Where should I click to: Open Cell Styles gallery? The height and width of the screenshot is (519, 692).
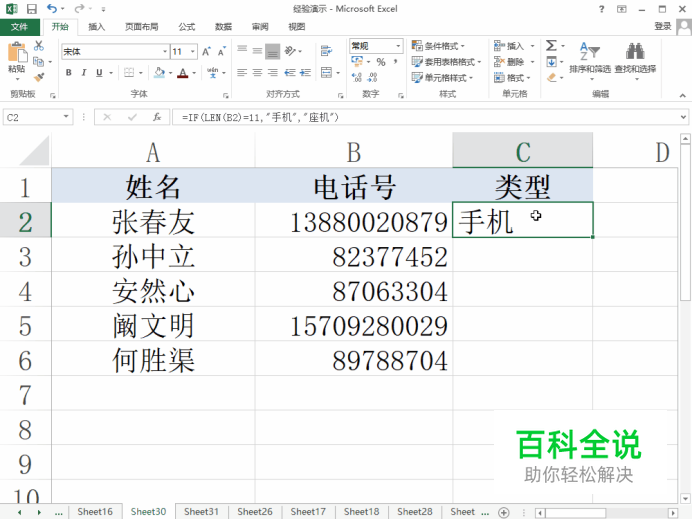click(x=442, y=78)
